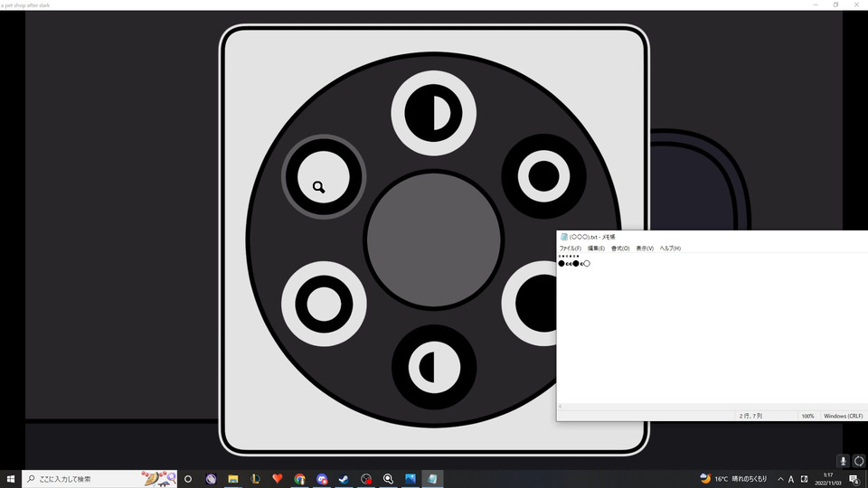Click the Notepad text editing area
The height and width of the screenshot is (488, 868).
click(712, 328)
